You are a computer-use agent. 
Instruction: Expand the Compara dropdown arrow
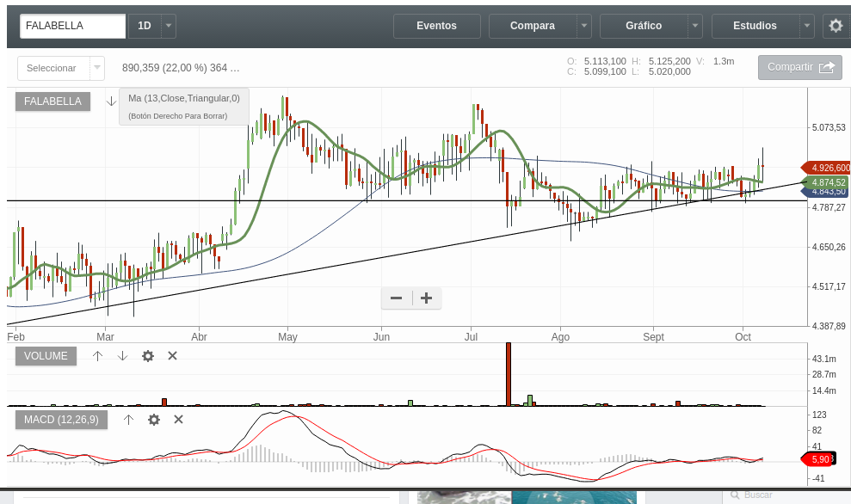coord(584,26)
